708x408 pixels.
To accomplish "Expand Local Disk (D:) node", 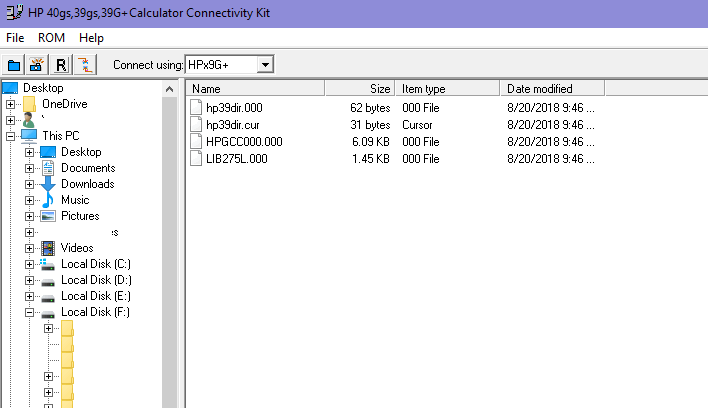I will point(29,280).
